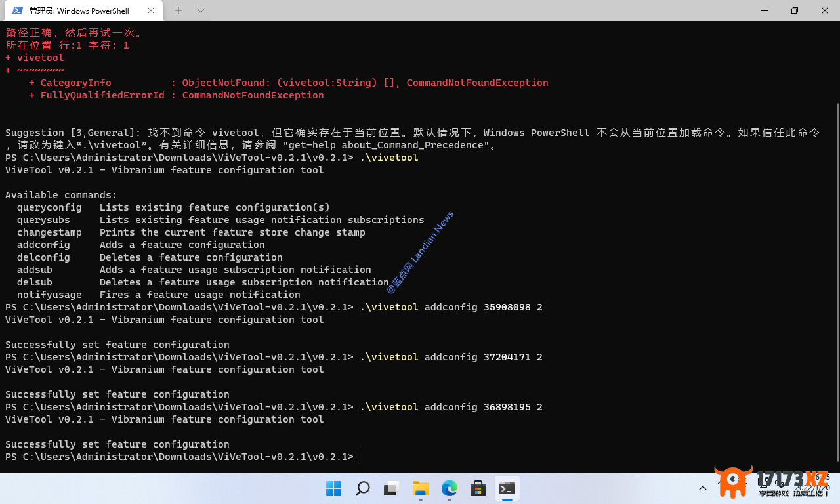Click the 'addsub' command row

194,270
